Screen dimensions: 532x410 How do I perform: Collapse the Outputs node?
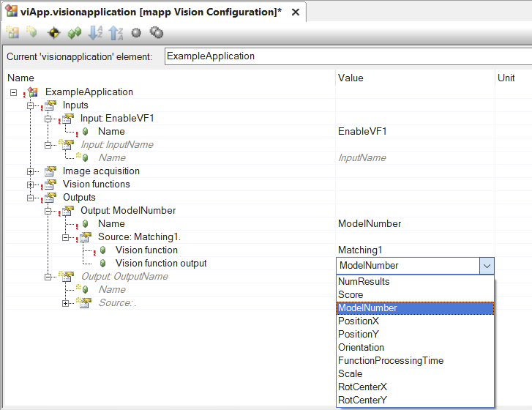point(31,198)
